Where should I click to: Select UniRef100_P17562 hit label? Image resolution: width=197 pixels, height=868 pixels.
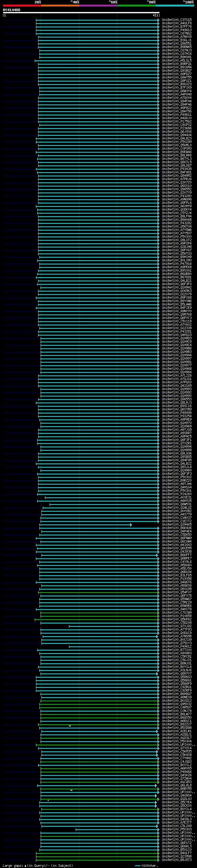[177, 121]
